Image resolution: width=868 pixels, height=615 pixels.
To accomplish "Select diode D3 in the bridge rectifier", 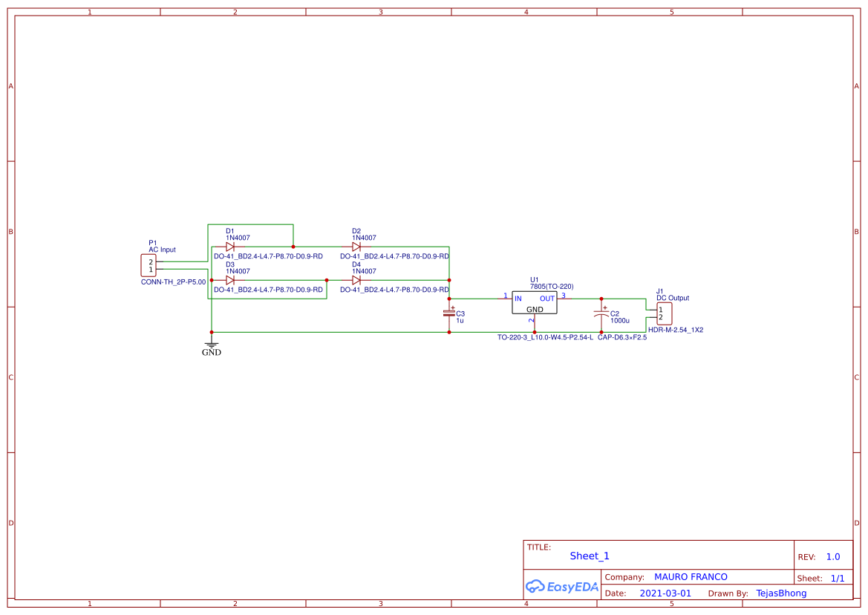I will 230,281.
